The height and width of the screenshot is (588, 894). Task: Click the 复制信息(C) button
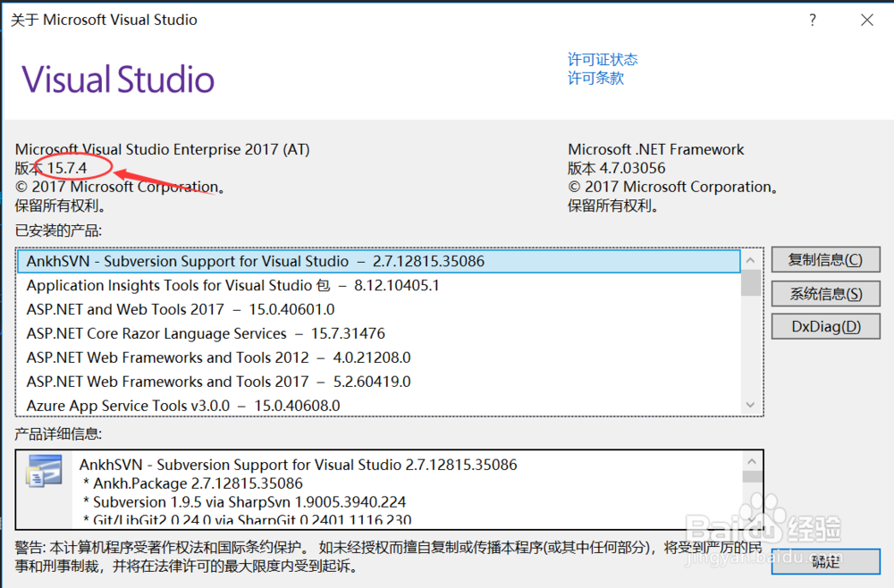(825, 260)
